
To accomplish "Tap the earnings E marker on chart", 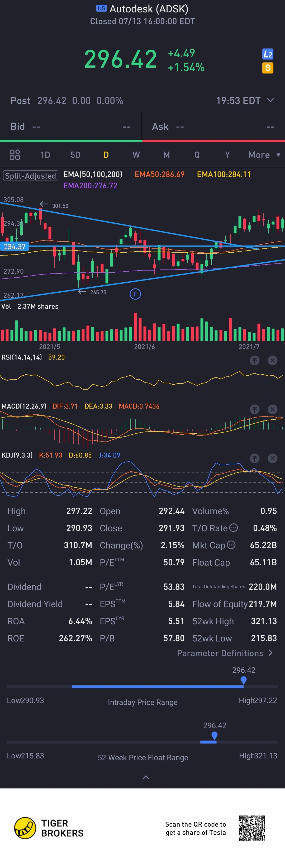I will pos(135,294).
